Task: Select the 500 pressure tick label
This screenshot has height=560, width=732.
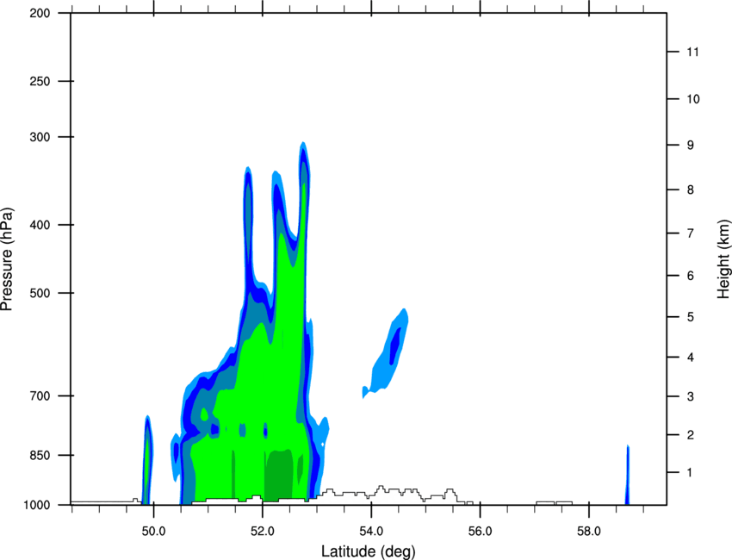Action: pyautogui.click(x=40, y=293)
